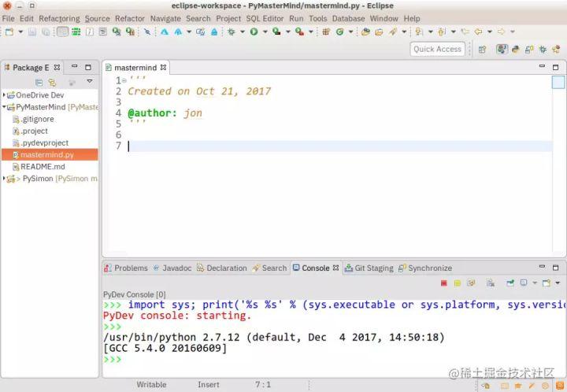
Task: Select .gitignore in Package Explorer
Action: (x=33, y=119)
